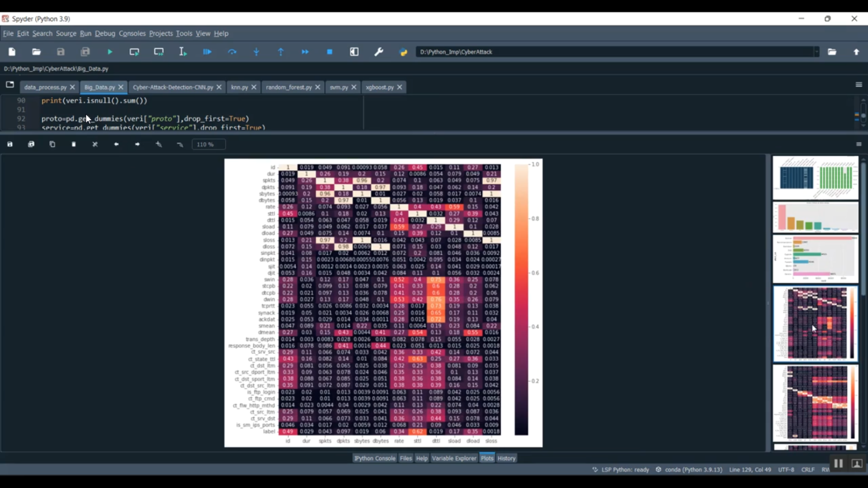Open the working directory dropdown arrow
868x488 pixels.
(x=817, y=51)
